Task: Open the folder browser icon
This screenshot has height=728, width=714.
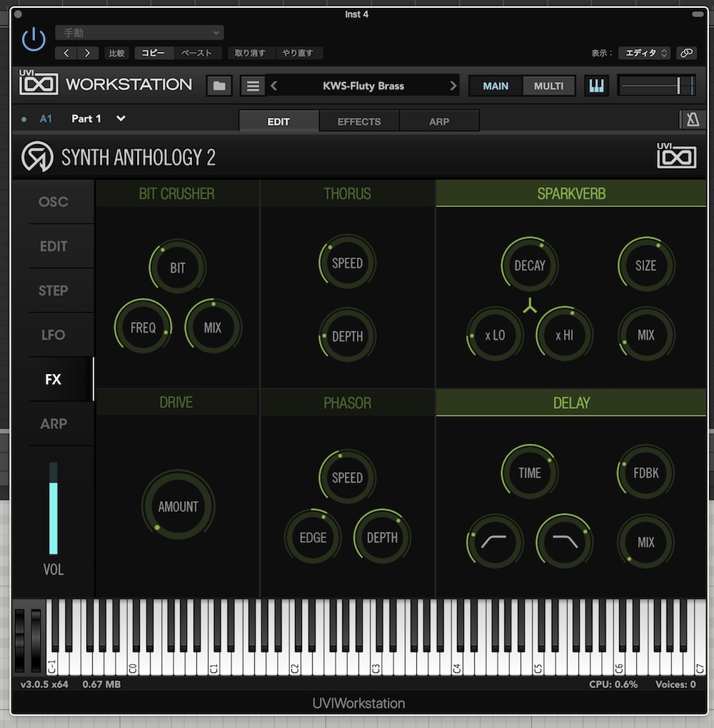Action: click(219, 86)
